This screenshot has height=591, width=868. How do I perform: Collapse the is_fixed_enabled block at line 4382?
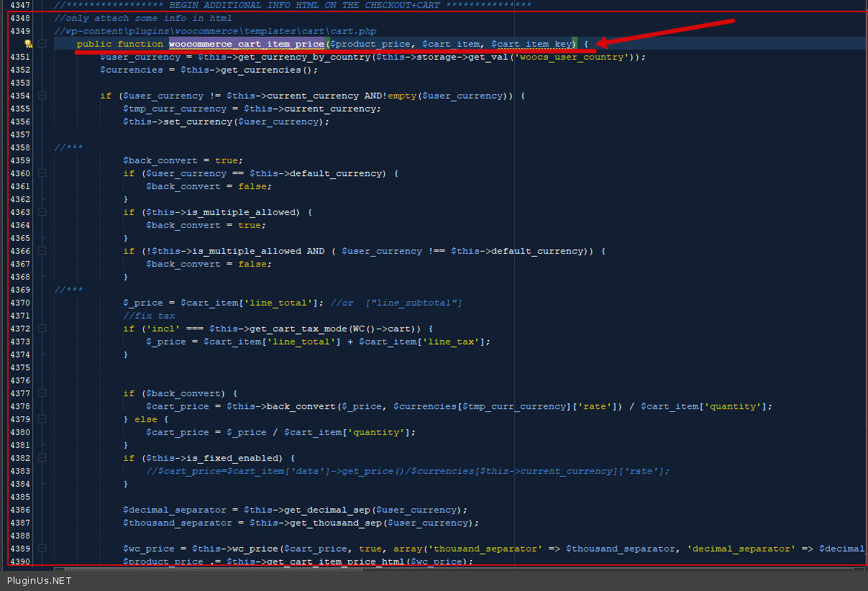[x=42, y=458]
